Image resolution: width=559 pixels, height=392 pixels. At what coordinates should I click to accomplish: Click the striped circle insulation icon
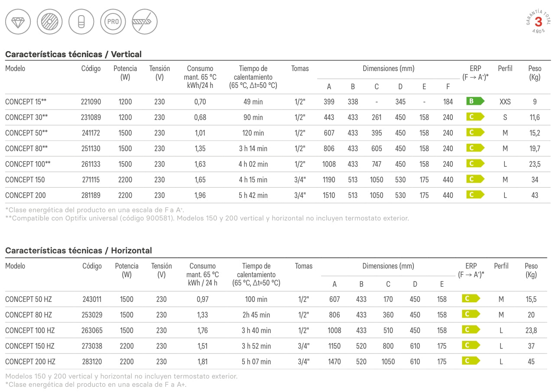[49, 22]
